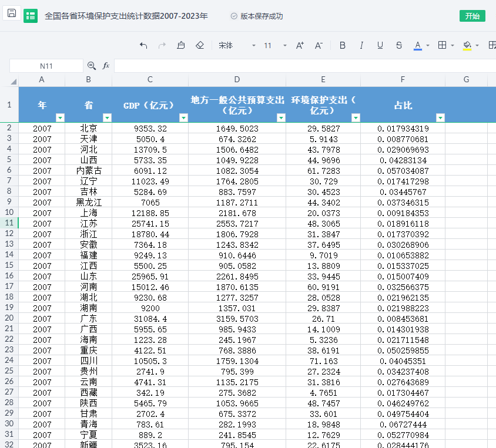Toggle strikethrough formatting
The image size is (496, 448).
(399, 45)
